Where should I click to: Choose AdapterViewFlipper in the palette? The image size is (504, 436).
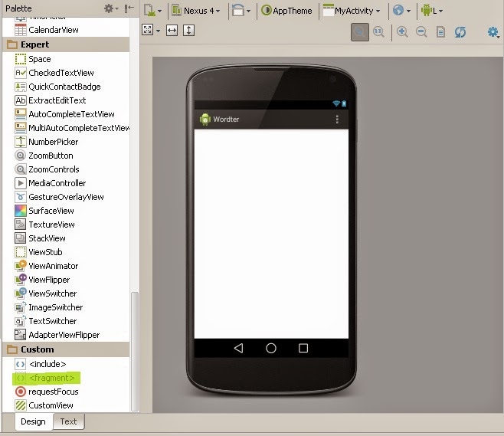pyautogui.click(x=64, y=335)
